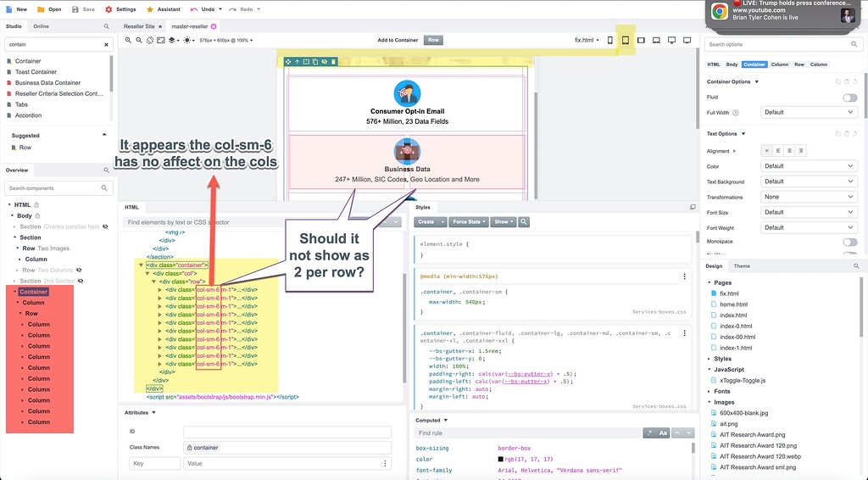This screenshot has height=480, width=868.
Task: Click select-parent up arrow on container toolbar
Action: (297, 62)
